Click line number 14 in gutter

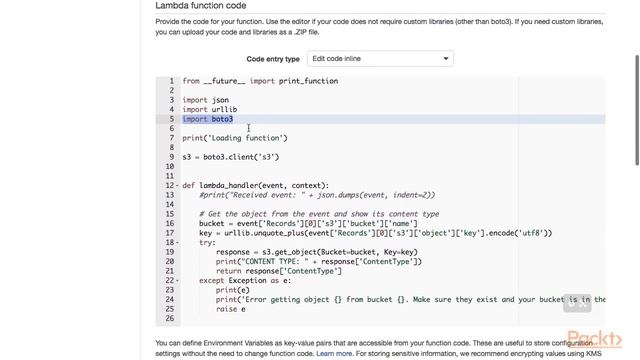coord(170,204)
